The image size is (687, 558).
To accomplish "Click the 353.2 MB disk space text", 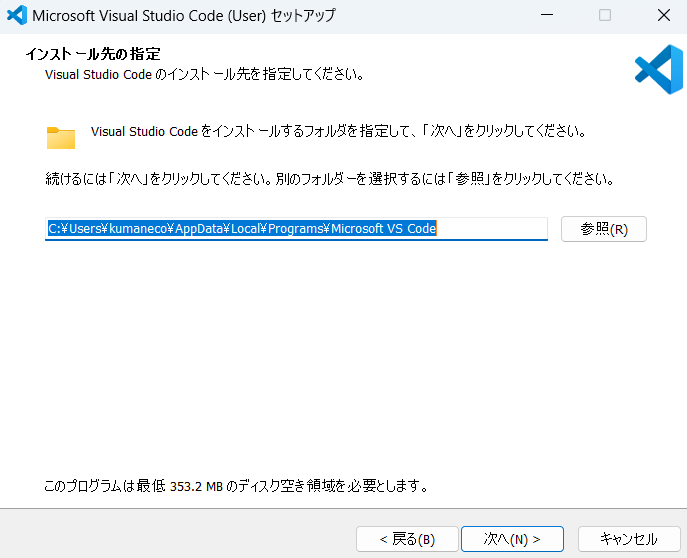I will pos(196,486).
